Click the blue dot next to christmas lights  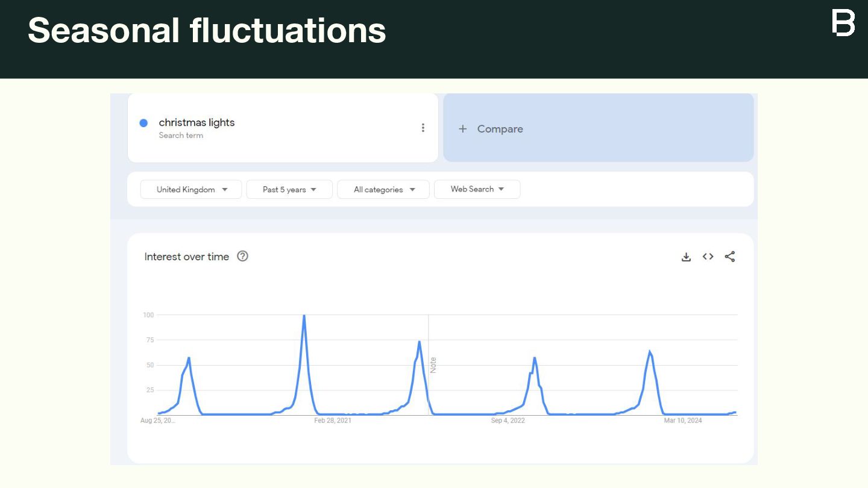[143, 123]
